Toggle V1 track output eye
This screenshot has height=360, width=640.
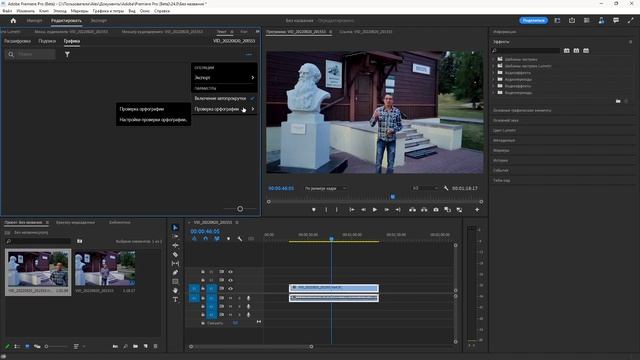231,288
